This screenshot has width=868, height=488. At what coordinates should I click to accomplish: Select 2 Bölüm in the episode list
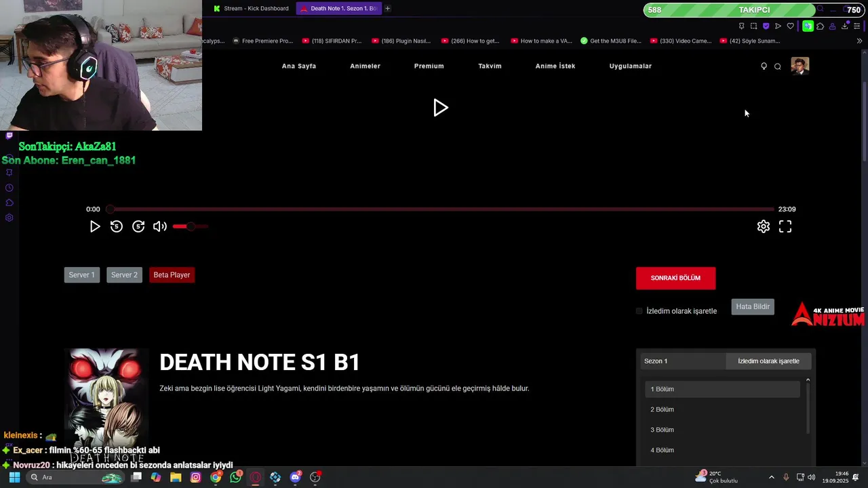click(722, 409)
